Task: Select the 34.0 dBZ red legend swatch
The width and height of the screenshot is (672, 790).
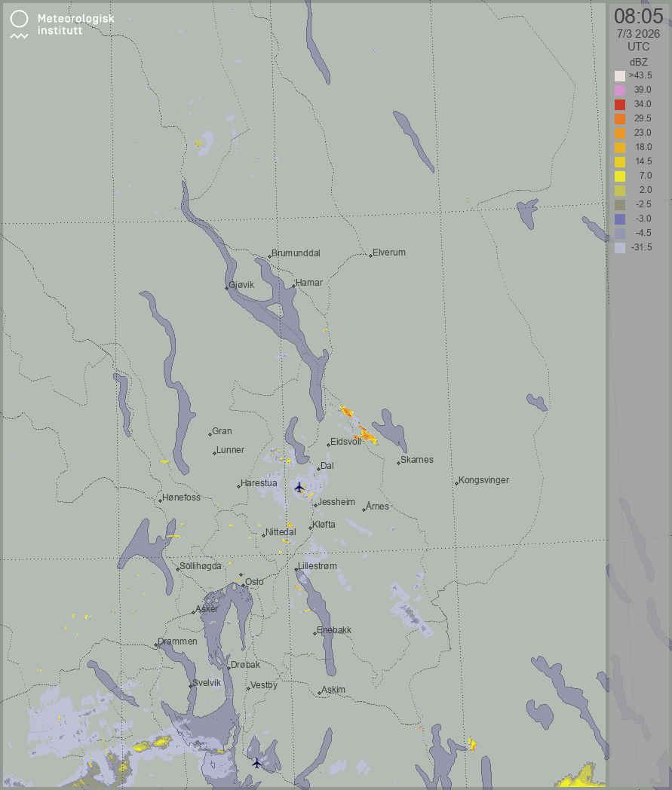Action: pos(620,104)
